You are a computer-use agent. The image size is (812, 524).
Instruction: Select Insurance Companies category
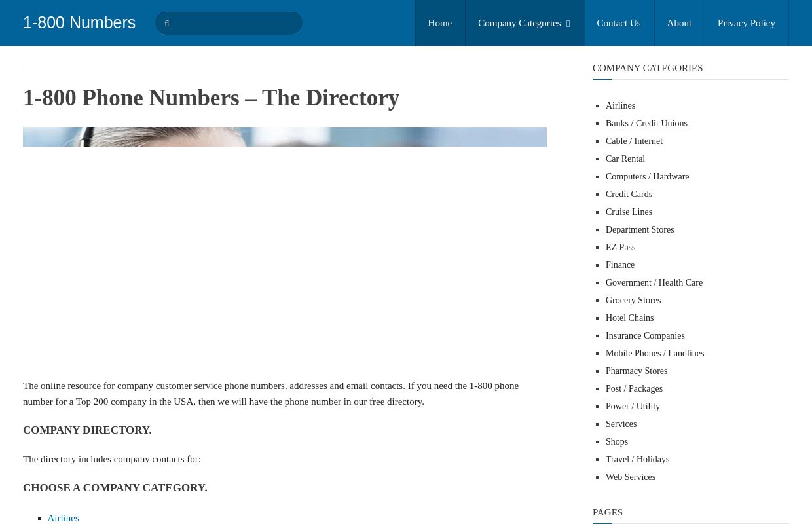pyautogui.click(x=645, y=336)
